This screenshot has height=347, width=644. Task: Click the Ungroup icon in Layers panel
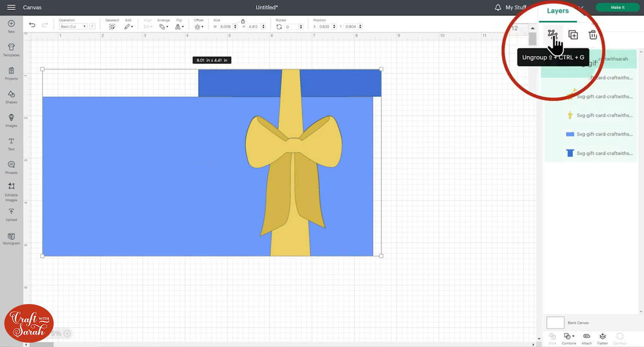[x=552, y=34]
